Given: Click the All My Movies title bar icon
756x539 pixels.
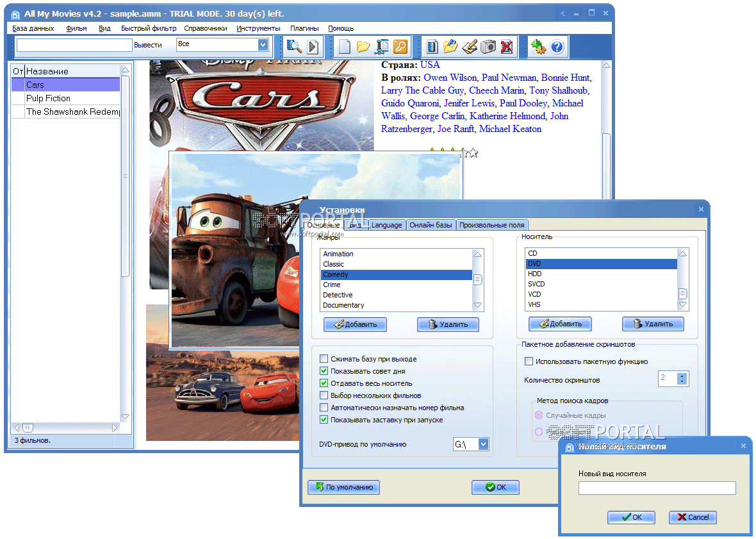Looking at the screenshot, I should [15, 14].
